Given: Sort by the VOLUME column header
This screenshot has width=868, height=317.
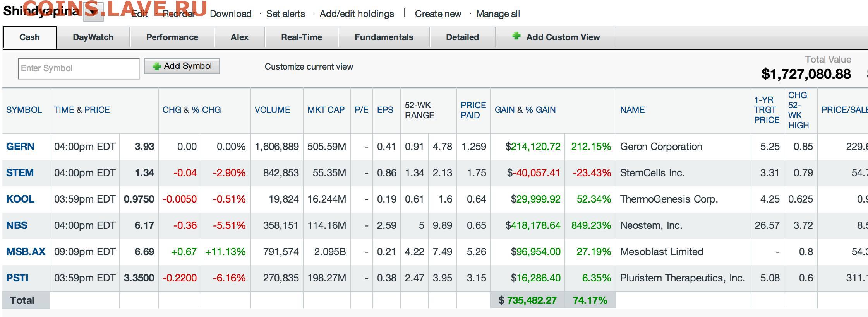Looking at the screenshot, I should pos(272,110).
